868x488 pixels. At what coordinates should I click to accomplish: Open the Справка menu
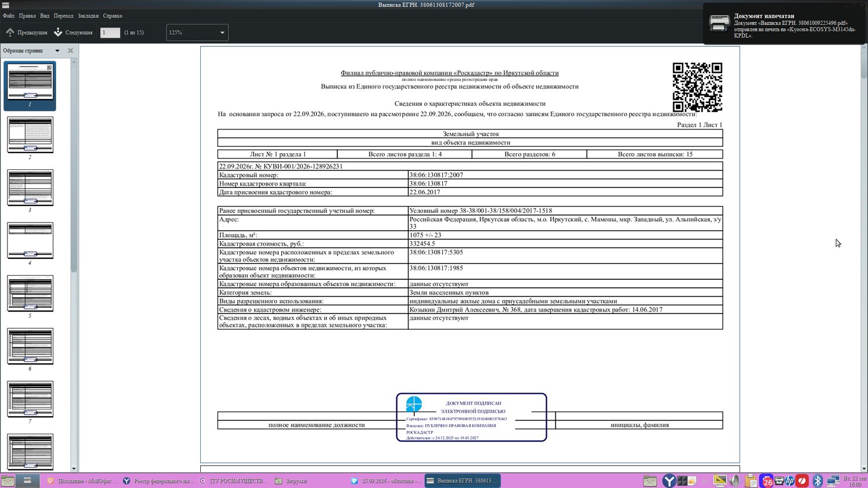click(112, 16)
